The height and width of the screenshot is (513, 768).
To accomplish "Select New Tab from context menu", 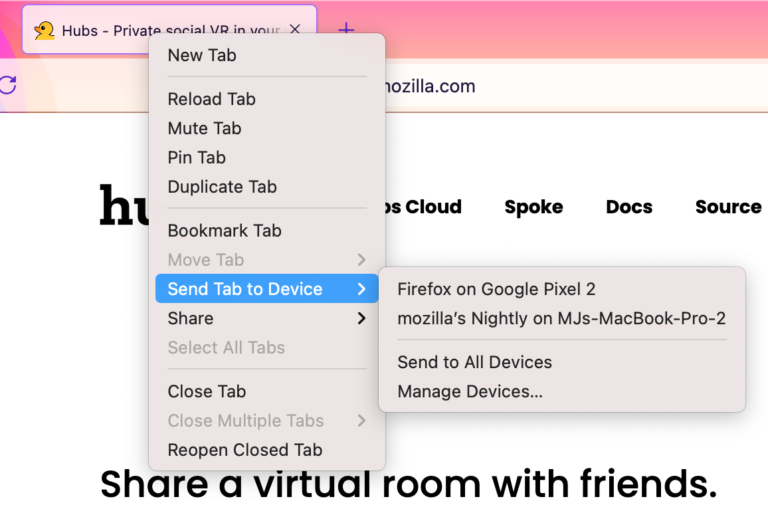I will pyautogui.click(x=202, y=55).
